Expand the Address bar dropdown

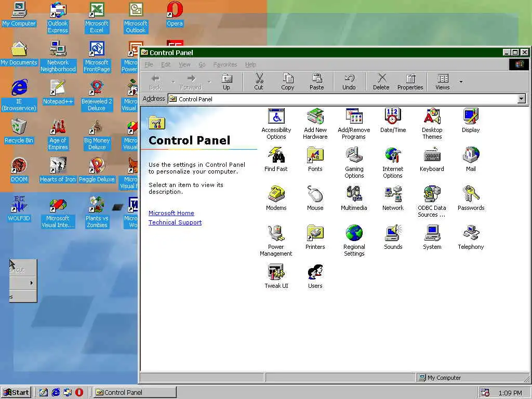tap(522, 99)
